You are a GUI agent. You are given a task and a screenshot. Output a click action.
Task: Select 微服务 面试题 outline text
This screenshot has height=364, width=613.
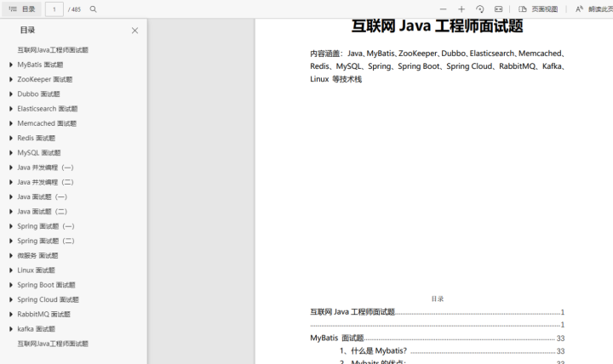(x=37, y=255)
